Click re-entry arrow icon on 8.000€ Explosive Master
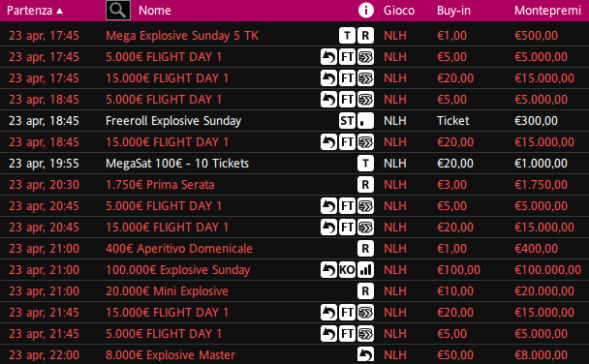The image size is (589, 364). tap(365, 354)
